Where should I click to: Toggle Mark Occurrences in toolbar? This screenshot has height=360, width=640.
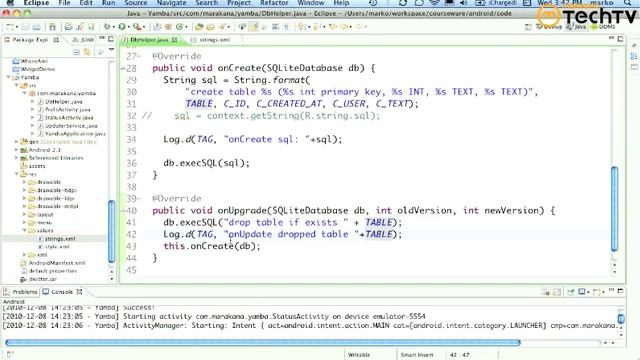[x=253, y=27]
